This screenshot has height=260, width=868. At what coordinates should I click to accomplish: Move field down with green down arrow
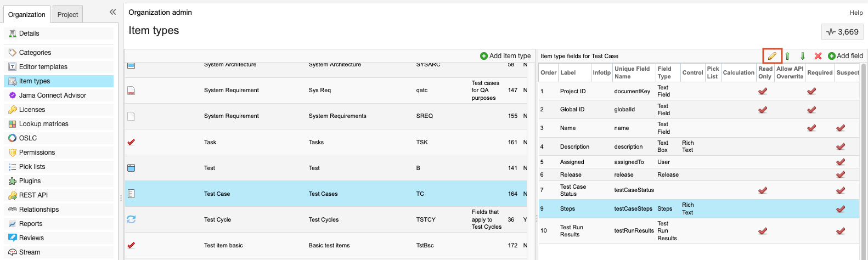pyautogui.click(x=803, y=56)
